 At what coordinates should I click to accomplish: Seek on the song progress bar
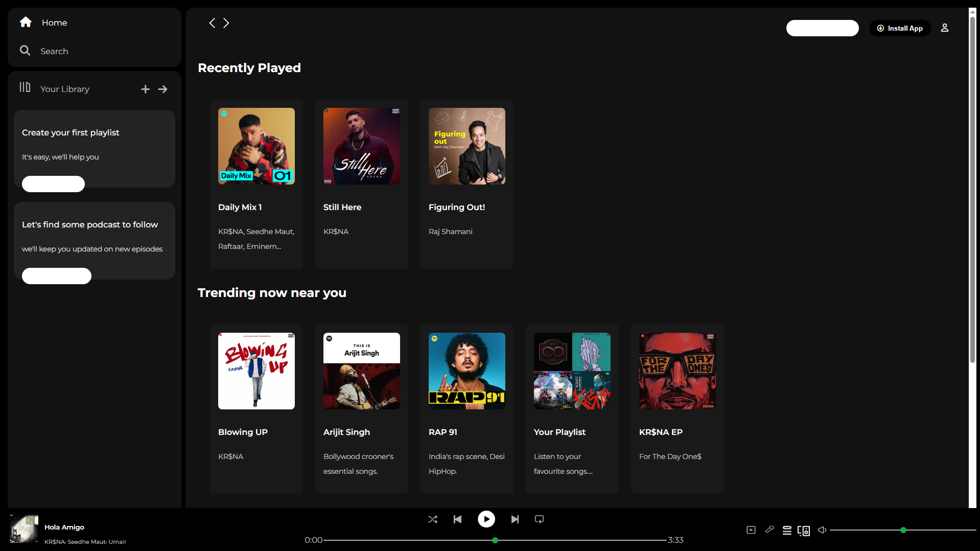[x=495, y=540]
